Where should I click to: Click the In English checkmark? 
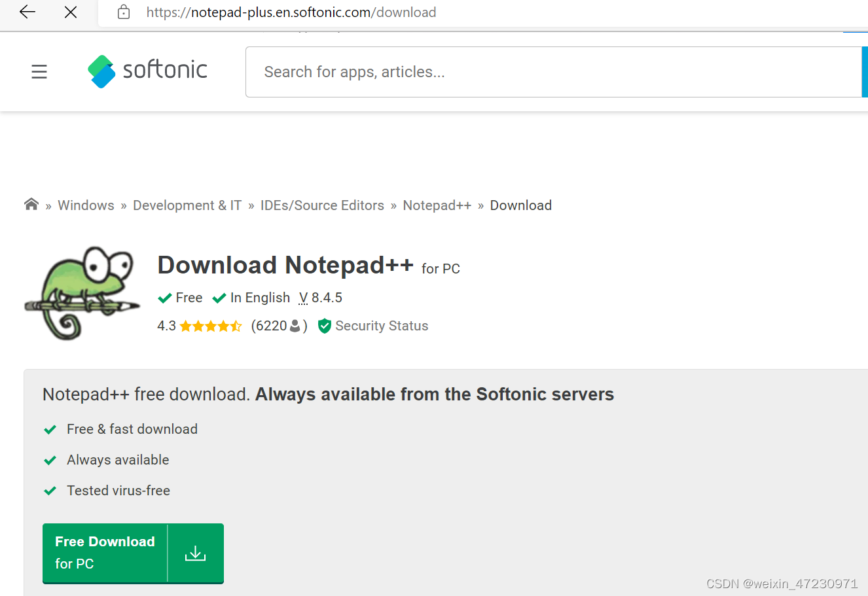point(219,298)
